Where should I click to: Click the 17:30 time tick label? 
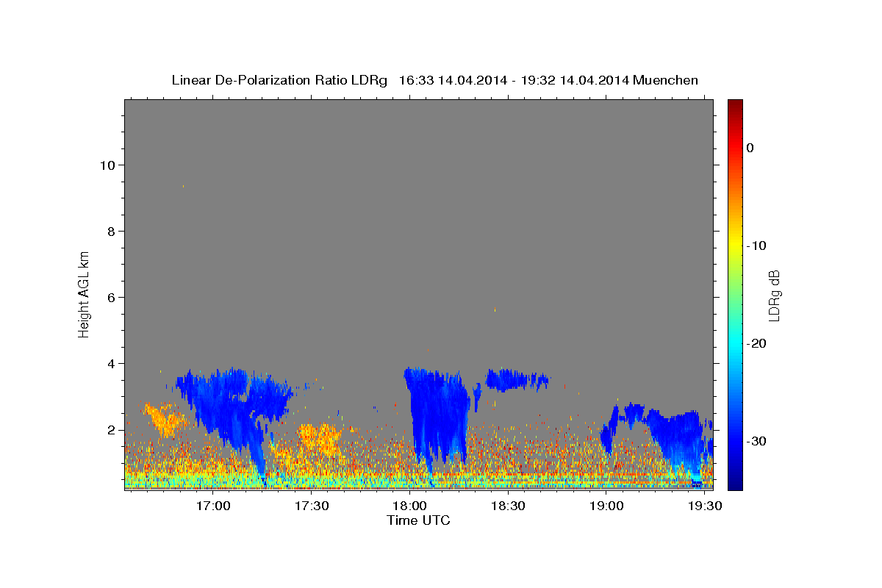pyautogui.click(x=312, y=506)
